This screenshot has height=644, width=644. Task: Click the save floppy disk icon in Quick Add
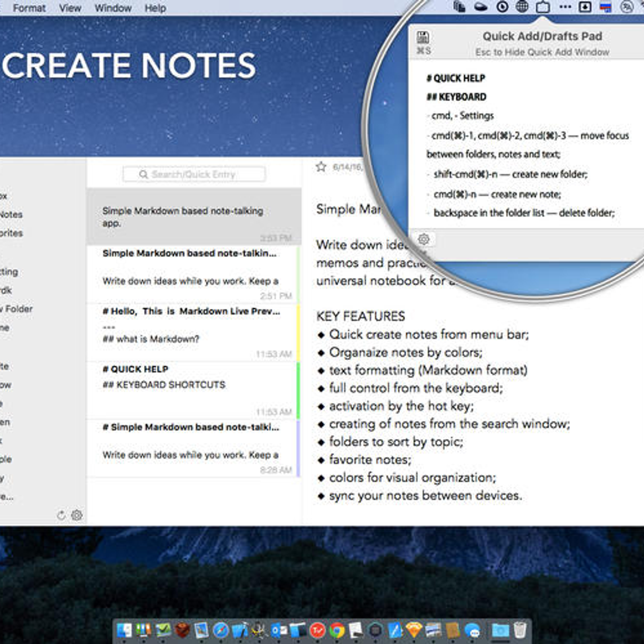pos(423,37)
